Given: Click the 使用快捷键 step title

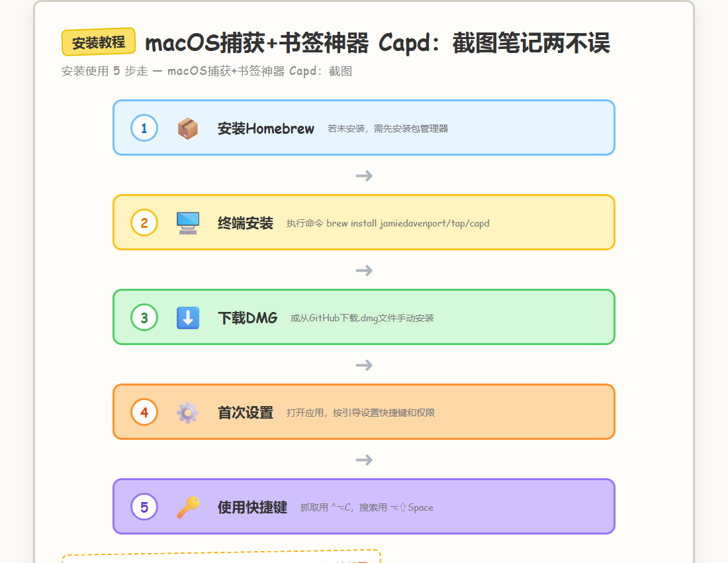Looking at the screenshot, I should [x=253, y=507].
